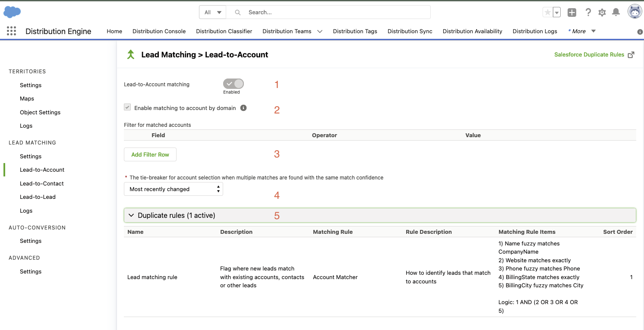644x330 pixels.
Task: Click the info icon beside matching by domain
Action: click(243, 108)
